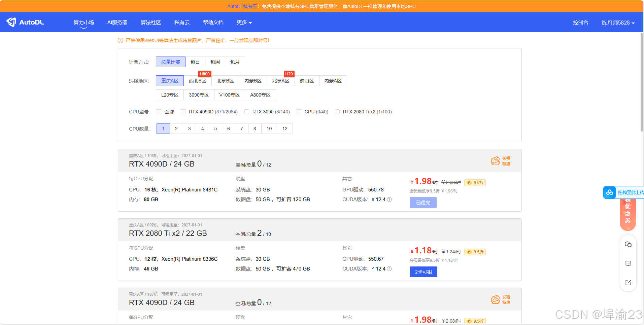Open the feedback message icon in sidebar
Screen dimensions: 644x325
(x=628, y=263)
